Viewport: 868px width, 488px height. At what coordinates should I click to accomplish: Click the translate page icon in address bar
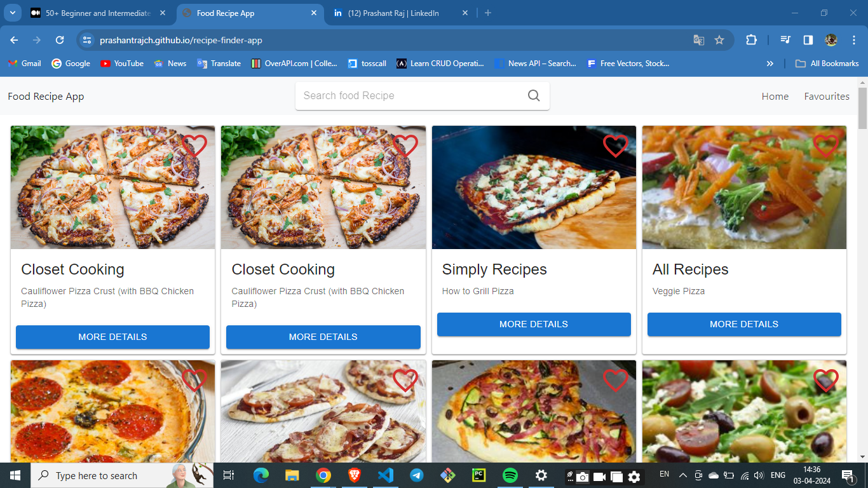click(698, 40)
